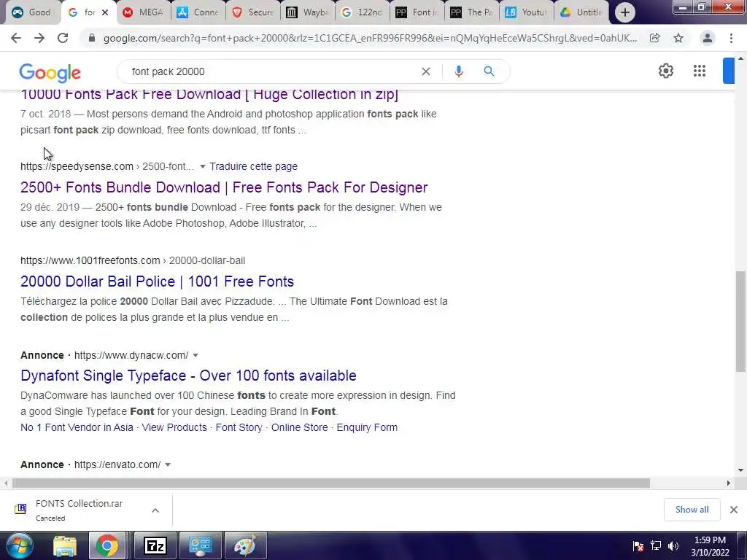Viewport: 747px width, 560px height.
Task: Click scroll down arrow on vertical scrollbar
Action: click(740, 470)
